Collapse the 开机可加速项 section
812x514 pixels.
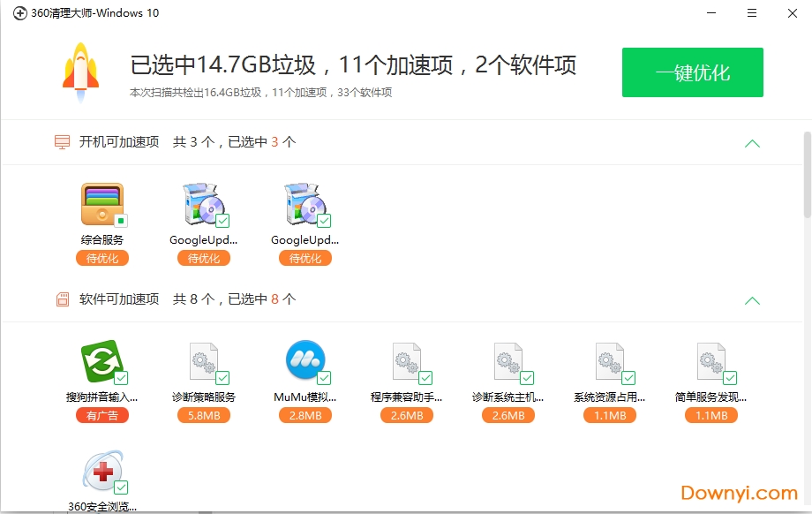click(x=752, y=142)
